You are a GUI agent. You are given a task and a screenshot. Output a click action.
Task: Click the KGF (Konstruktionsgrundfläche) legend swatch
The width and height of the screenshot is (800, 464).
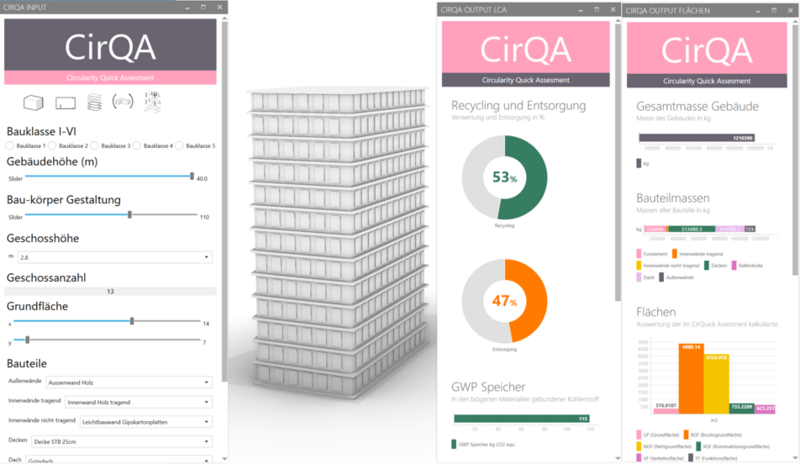[x=698, y=447]
